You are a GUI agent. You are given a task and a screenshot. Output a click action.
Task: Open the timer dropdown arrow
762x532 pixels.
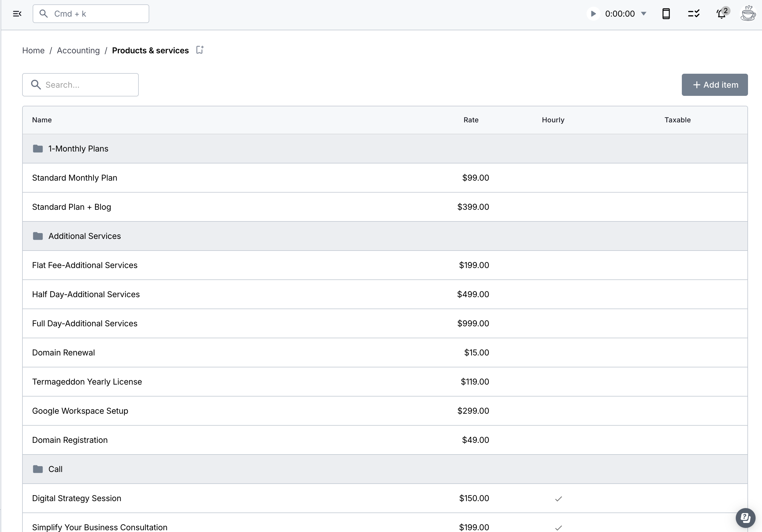[x=644, y=14]
